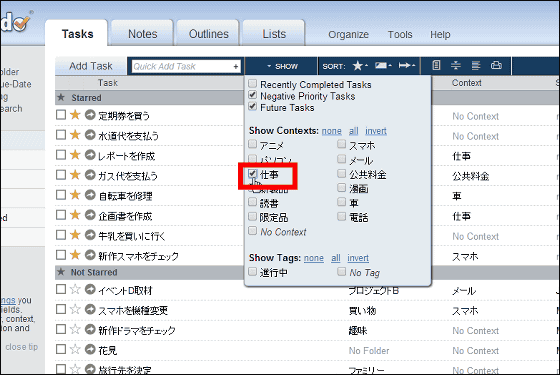This screenshot has height=375, width=560.
Task: Go to the Lists tab
Action: pyautogui.click(x=274, y=34)
